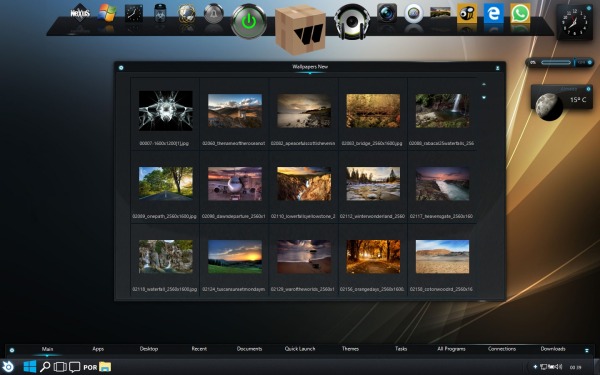
Task: Open Task View on the taskbar
Action: tap(60, 367)
